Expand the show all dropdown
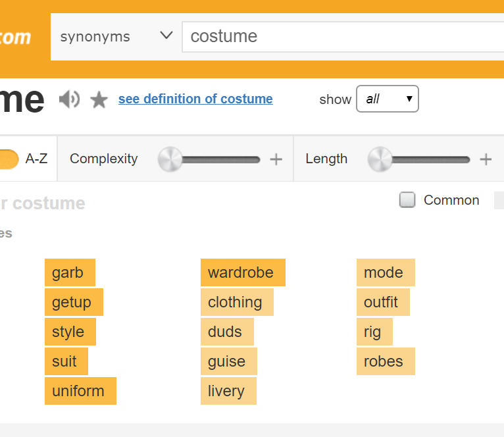 point(387,99)
